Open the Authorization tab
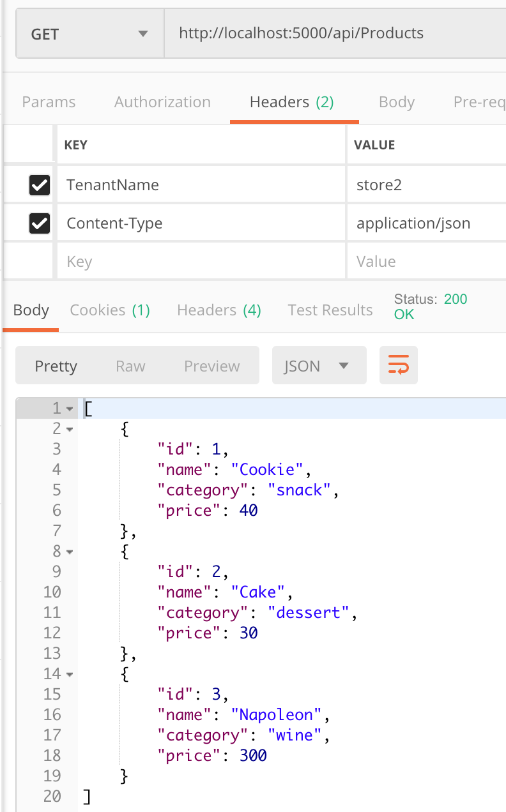The height and width of the screenshot is (812, 506). coord(162,102)
